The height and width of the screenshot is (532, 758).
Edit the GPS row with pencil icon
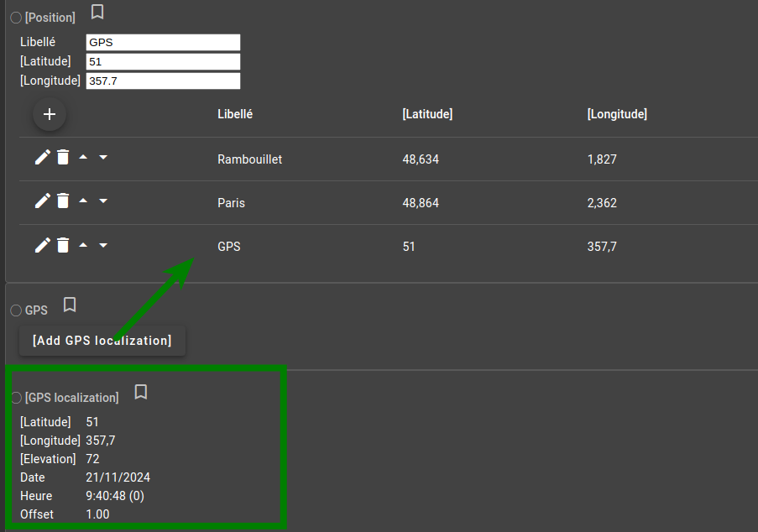click(x=43, y=245)
